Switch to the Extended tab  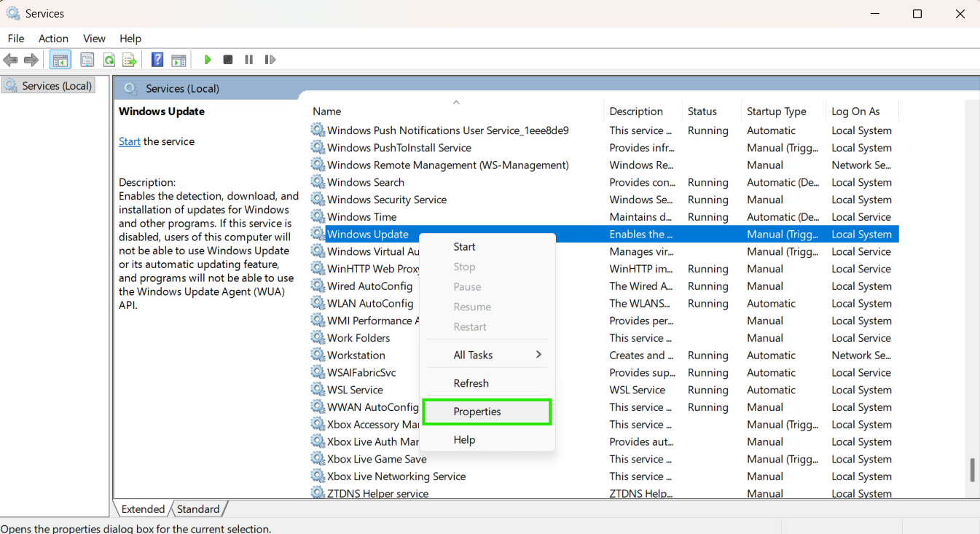143,509
